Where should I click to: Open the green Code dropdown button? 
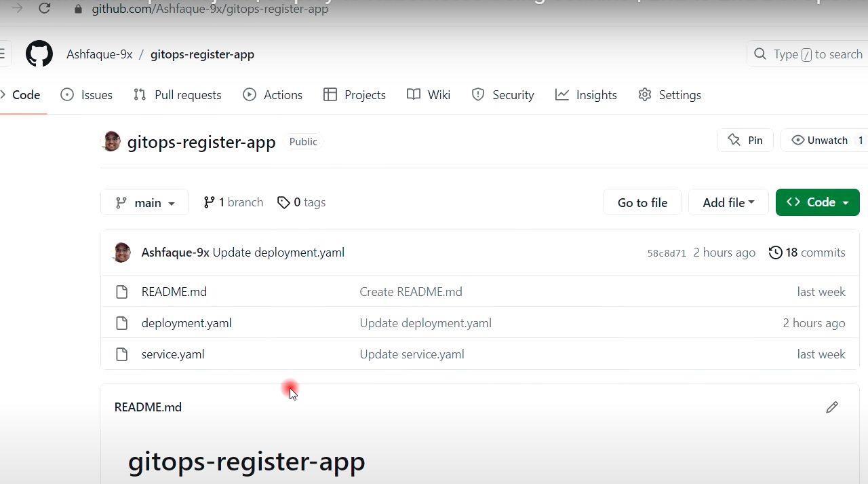click(x=817, y=202)
